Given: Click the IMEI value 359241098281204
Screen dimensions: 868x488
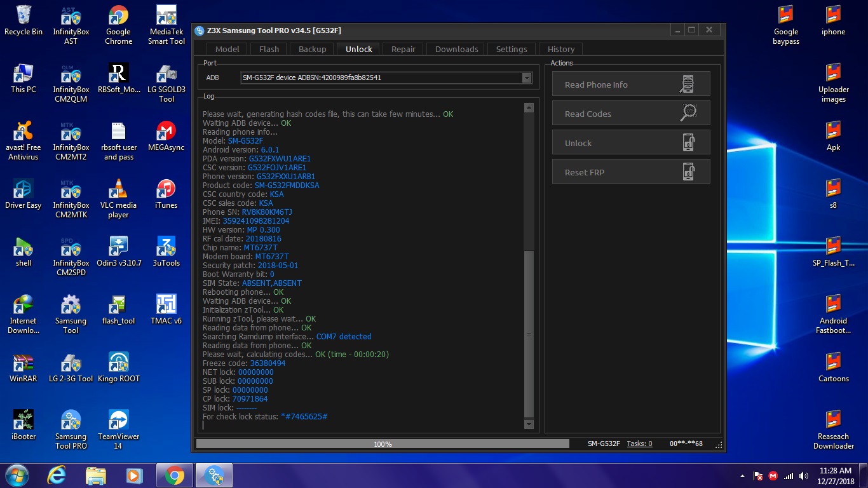Looking at the screenshot, I should click(255, 221).
